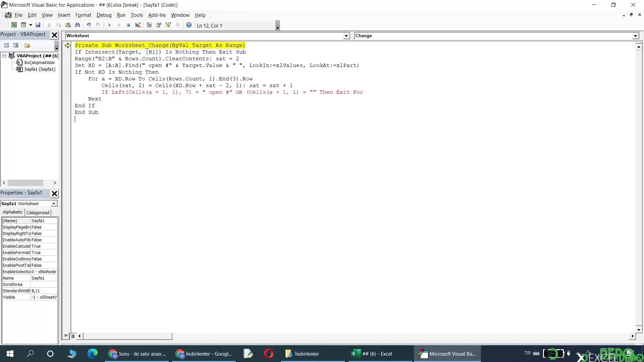Screen dimensions: 644x362
Task: Select BuÇalışmaKitabı in project tree
Action: [39, 63]
